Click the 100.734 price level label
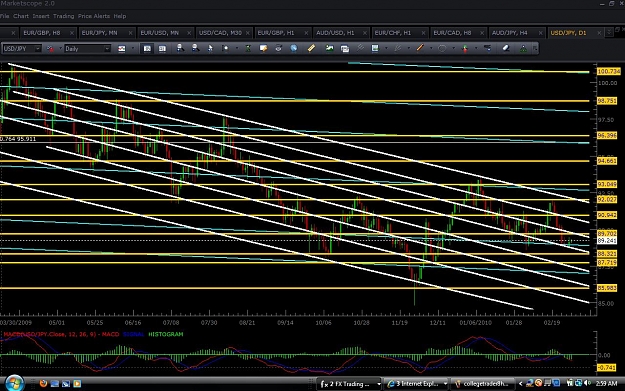This screenshot has height=391, width=625. [x=608, y=71]
